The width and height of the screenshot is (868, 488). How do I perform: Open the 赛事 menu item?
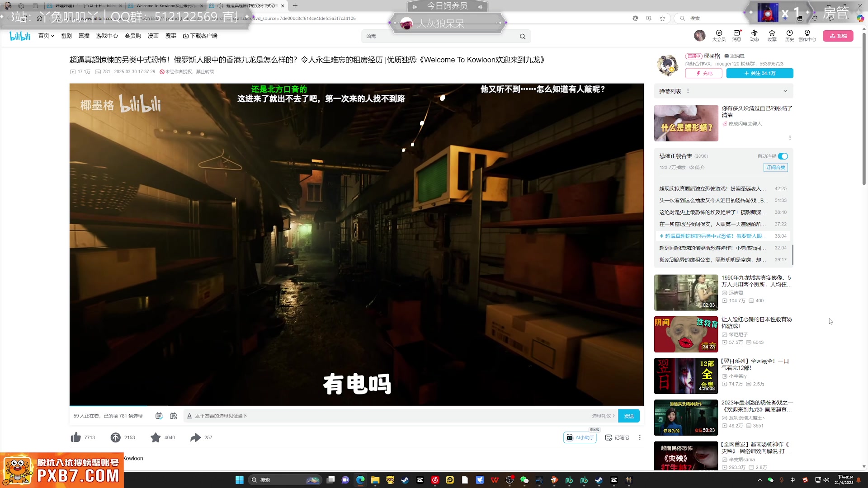171,36
